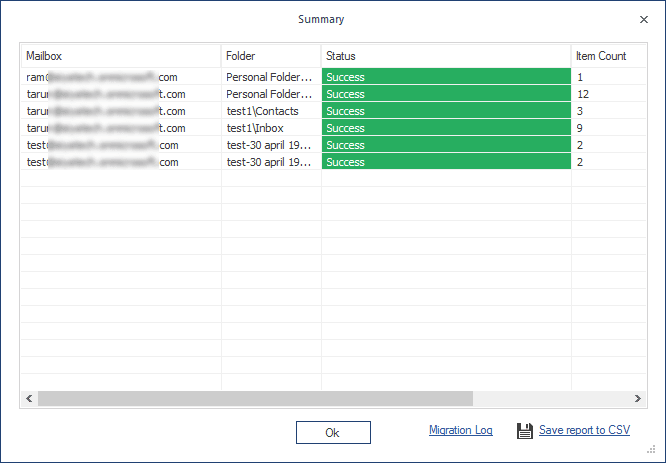Click the item count 3 cell
The image size is (666, 463).
pos(608,111)
